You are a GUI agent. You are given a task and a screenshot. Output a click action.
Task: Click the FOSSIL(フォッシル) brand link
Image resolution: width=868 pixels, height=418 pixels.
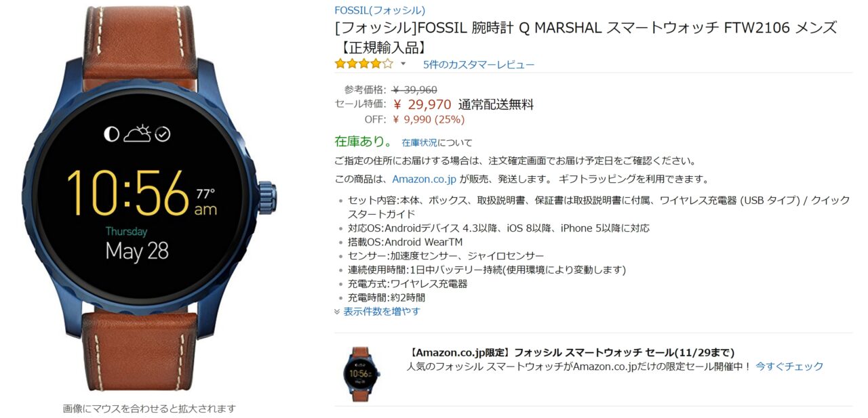380,10
